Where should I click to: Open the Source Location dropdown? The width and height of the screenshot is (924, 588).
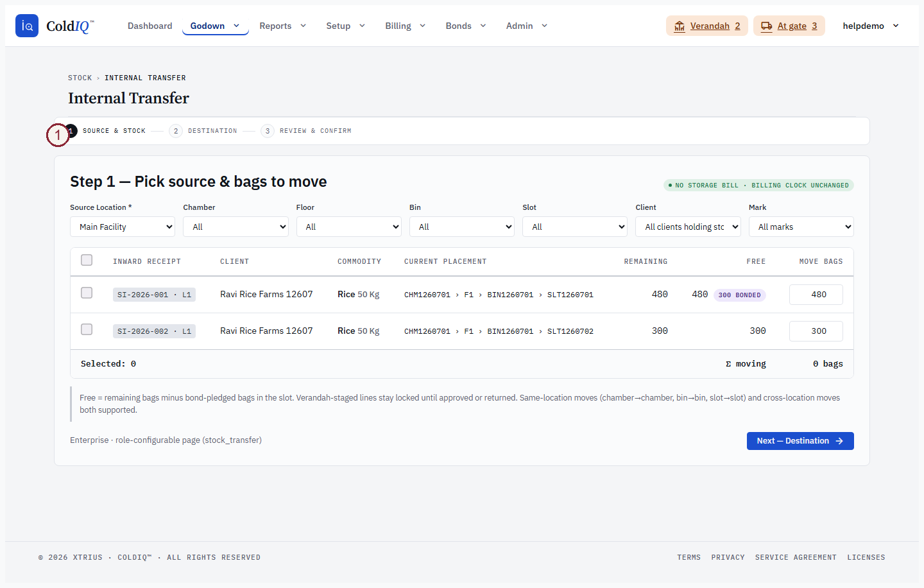click(x=123, y=227)
